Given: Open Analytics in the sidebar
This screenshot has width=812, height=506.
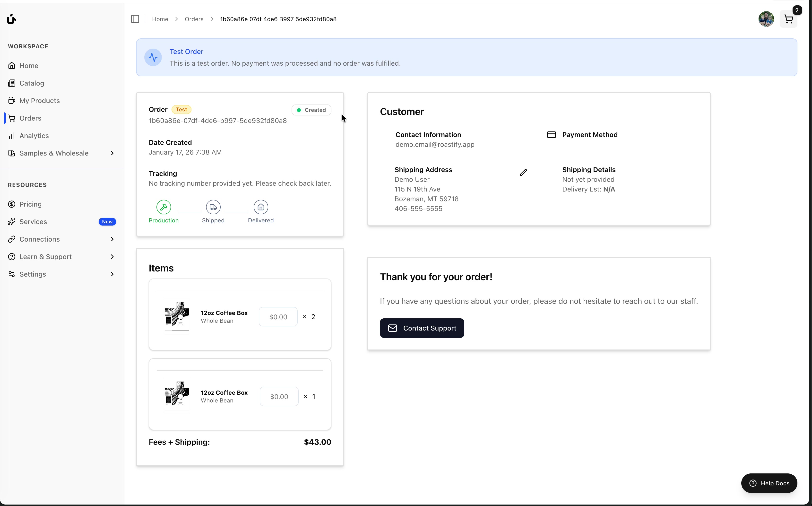Looking at the screenshot, I should pyautogui.click(x=34, y=136).
